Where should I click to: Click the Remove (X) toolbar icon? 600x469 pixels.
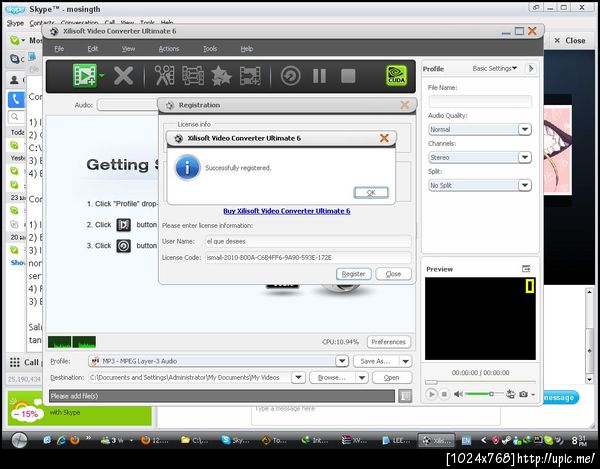point(124,76)
